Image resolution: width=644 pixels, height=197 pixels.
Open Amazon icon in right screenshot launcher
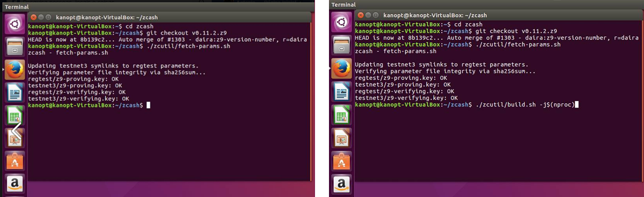tap(342, 185)
